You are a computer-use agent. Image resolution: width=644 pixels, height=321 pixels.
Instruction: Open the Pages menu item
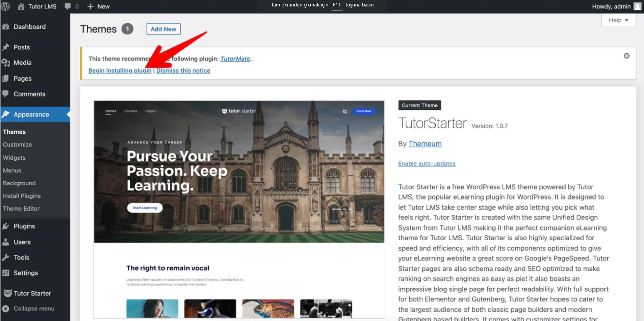pyautogui.click(x=22, y=79)
